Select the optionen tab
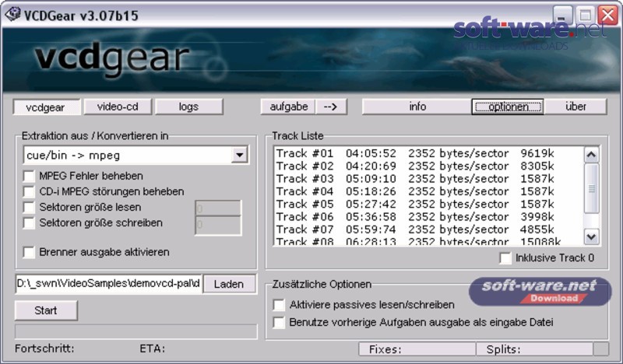Image resolution: width=623 pixels, height=364 pixels. 508,107
